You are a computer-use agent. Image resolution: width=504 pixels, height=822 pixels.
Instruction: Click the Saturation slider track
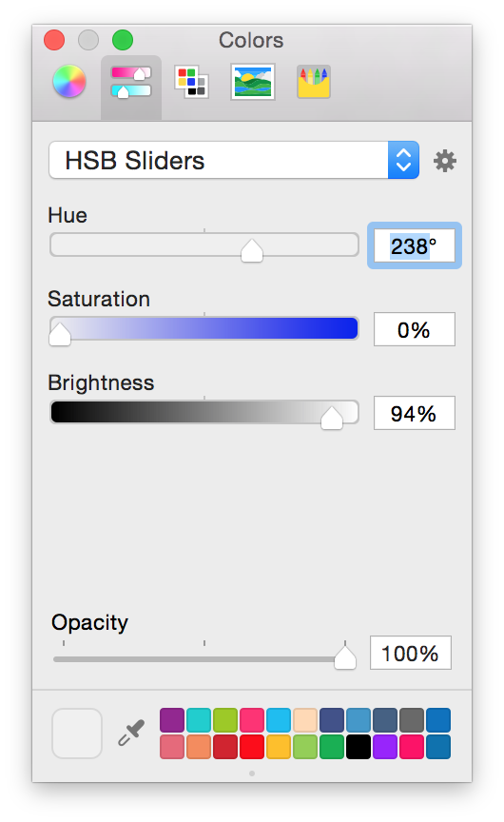click(x=204, y=328)
